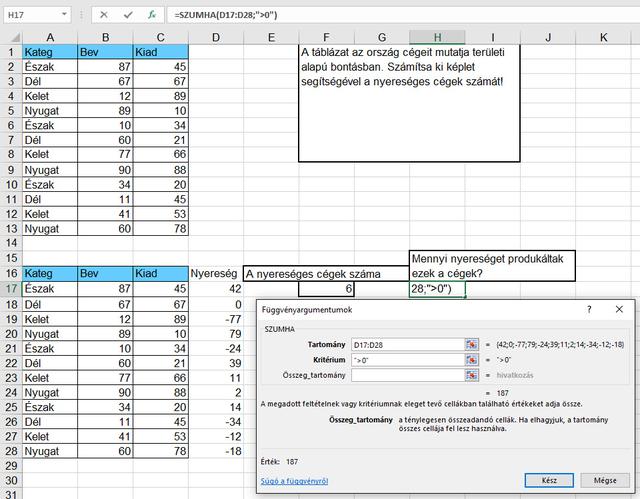Select row 1 header
This screenshot has width=640, height=499.
11,52
